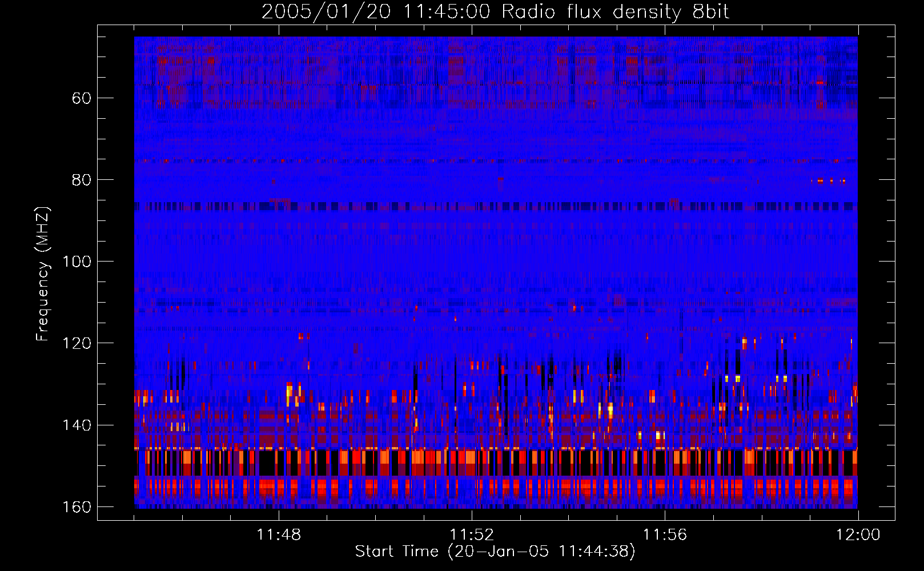Click the 11:56 time tick label
This screenshot has height=571, width=924.
[x=665, y=535]
